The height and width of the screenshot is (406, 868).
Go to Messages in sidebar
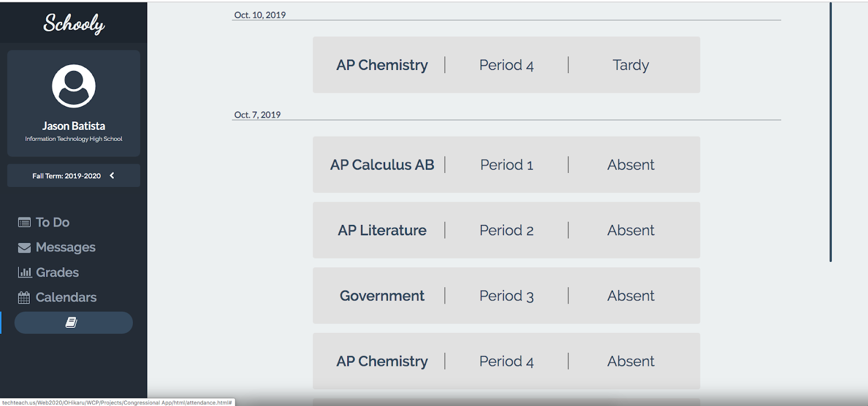click(x=66, y=248)
